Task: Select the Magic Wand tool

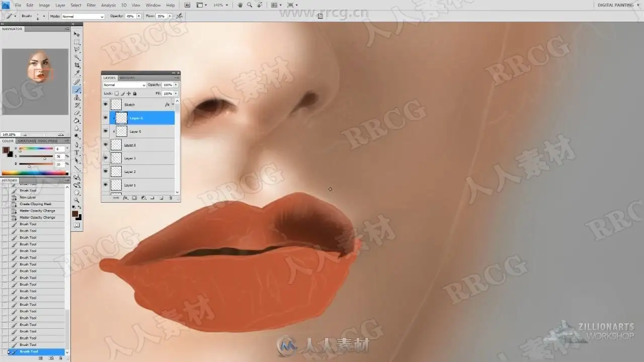Action: [77, 58]
